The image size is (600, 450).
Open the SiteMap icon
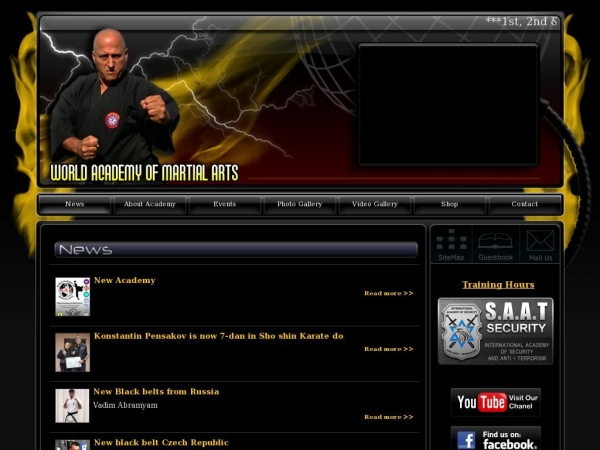452,245
